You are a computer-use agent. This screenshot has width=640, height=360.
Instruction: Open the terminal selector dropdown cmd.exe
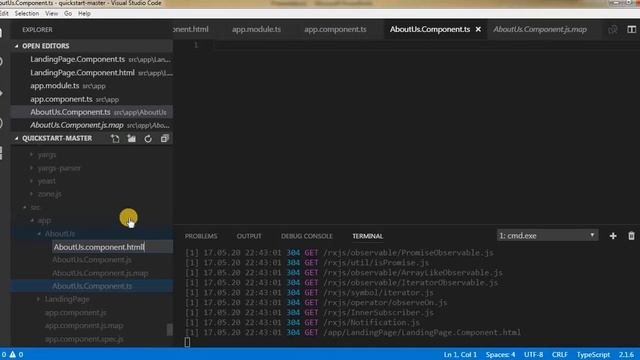[547, 236]
